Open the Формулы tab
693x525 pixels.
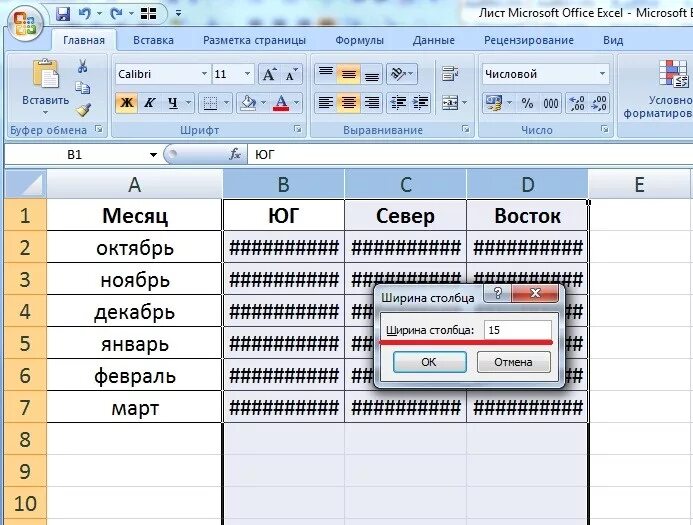(x=359, y=40)
